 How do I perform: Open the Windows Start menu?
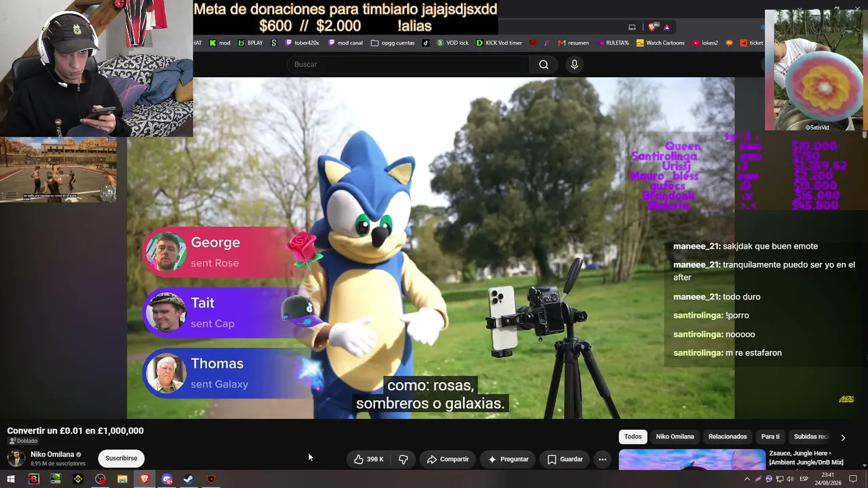click(x=11, y=479)
